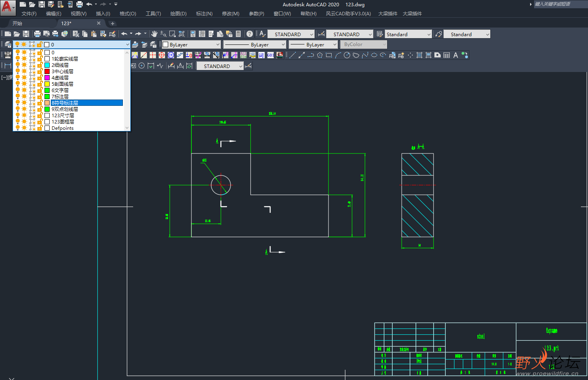Select the Arc draw tool
The width and height of the screenshot is (588, 380).
338,55
